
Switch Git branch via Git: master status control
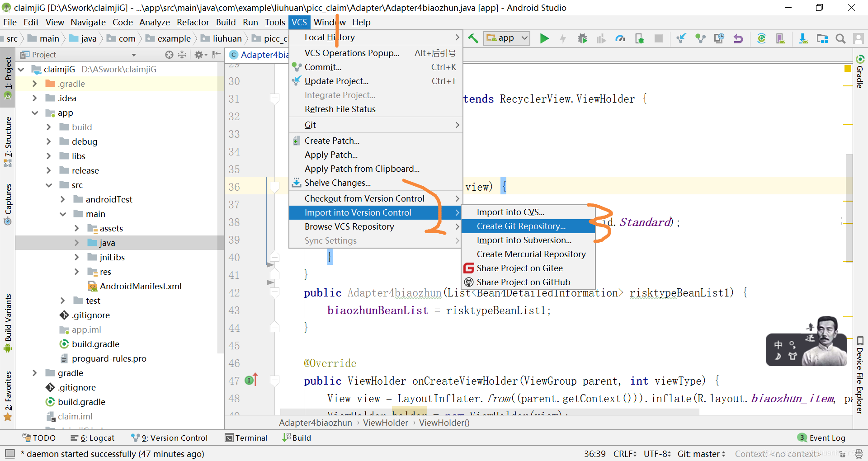700,454
